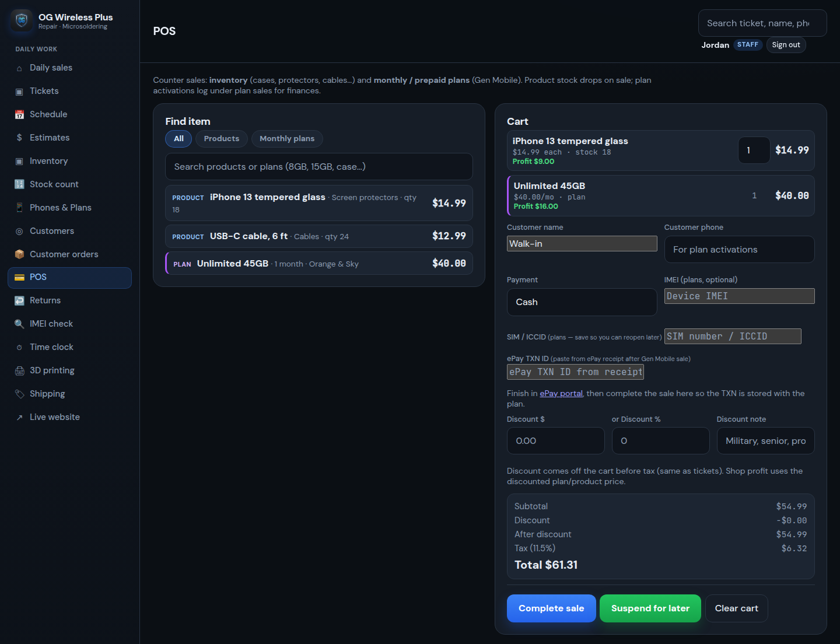Select iPhone 13 tempered glass product row

click(x=319, y=203)
